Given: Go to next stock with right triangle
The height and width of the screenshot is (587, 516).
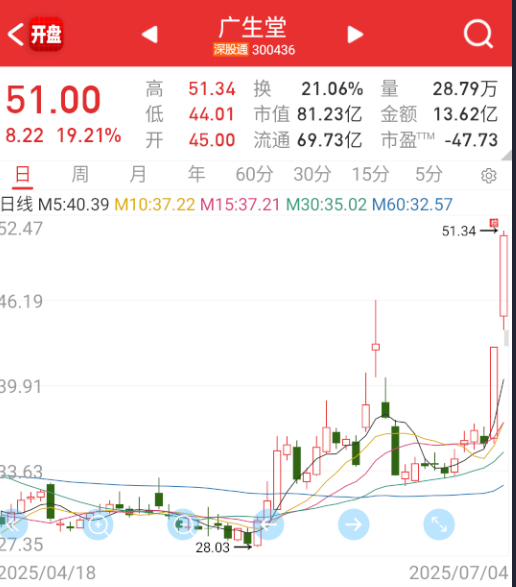Looking at the screenshot, I should coord(355,35).
